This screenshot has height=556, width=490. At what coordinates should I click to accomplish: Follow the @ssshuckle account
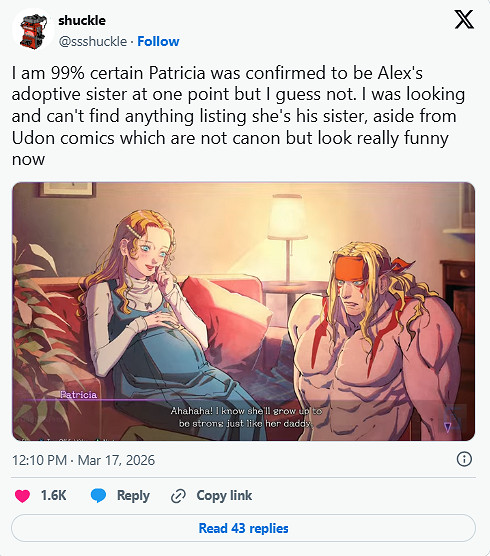click(158, 41)
